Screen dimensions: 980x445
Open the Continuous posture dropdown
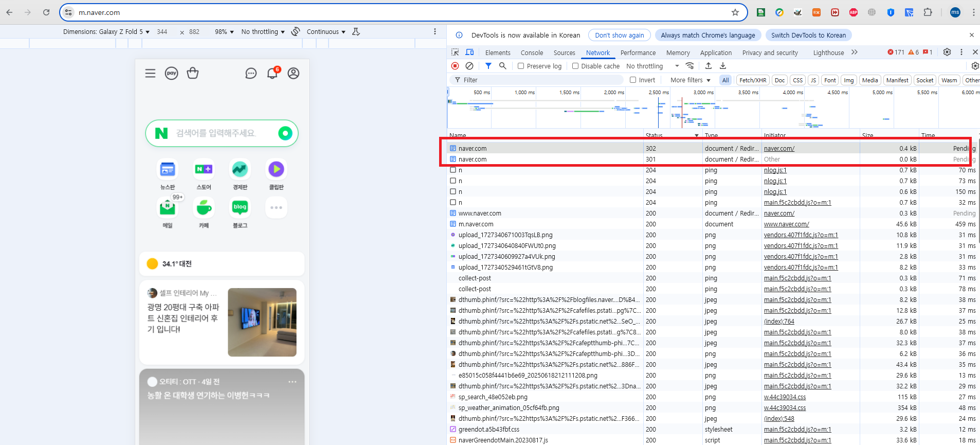pyautogui.click(x=326, y=31)
